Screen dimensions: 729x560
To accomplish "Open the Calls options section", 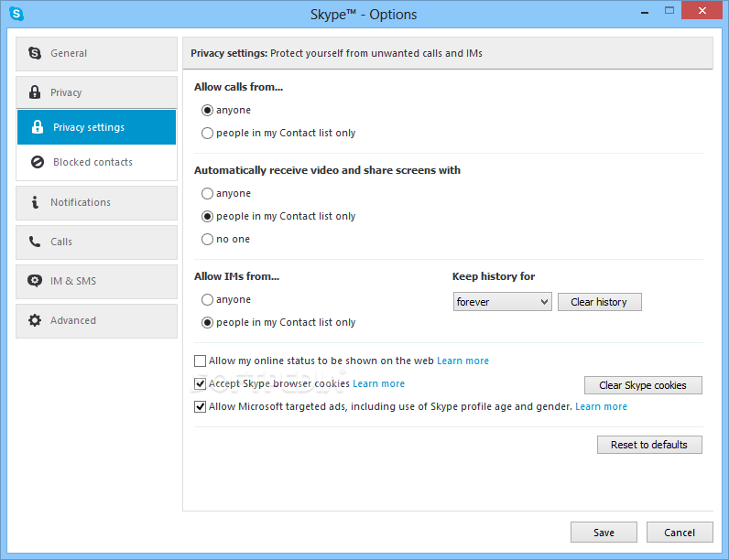I will point(97,242).
